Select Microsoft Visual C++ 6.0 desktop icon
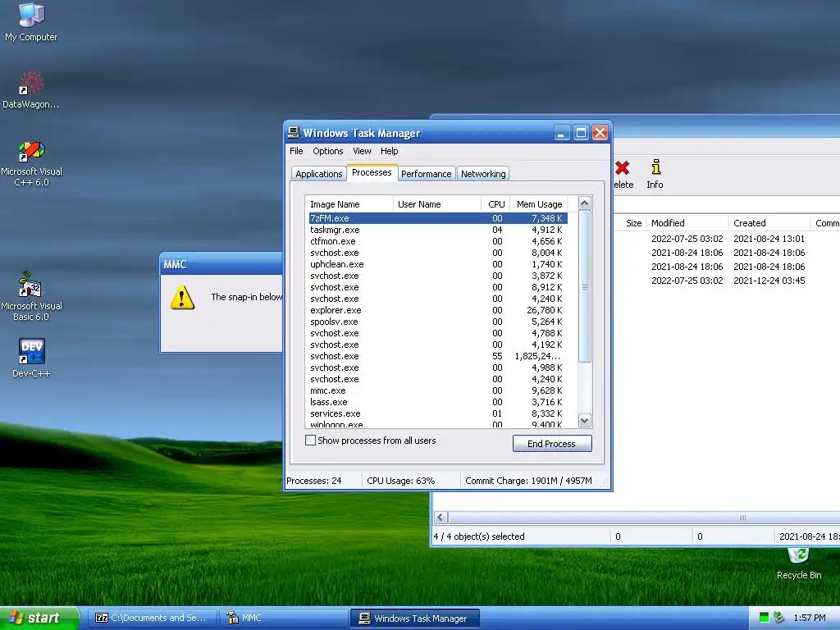Viewport: 840px width, 630px height. (31, 163)
